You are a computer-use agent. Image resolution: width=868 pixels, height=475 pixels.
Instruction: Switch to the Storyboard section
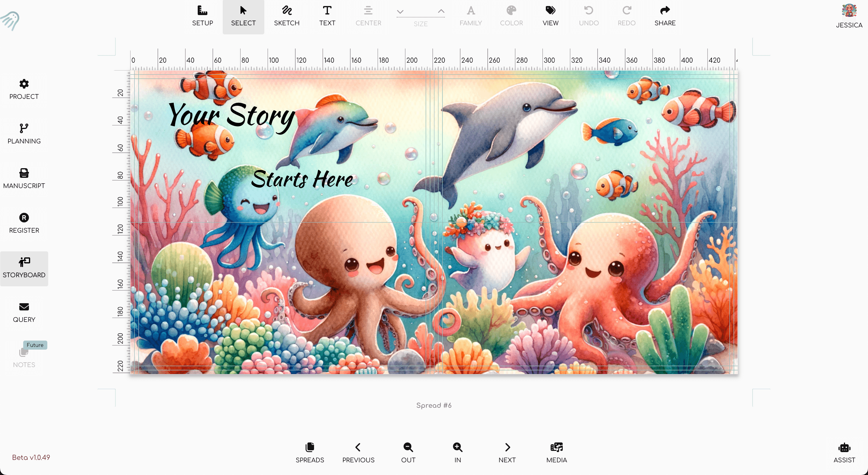pyautogui.click(x=24, y=269)
